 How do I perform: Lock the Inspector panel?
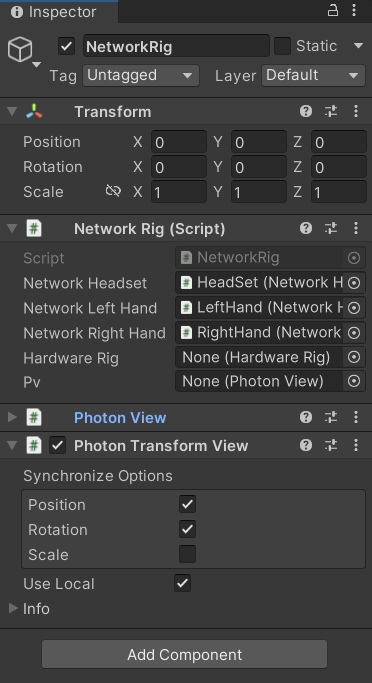pyautogui.click(x=333, y=11)
